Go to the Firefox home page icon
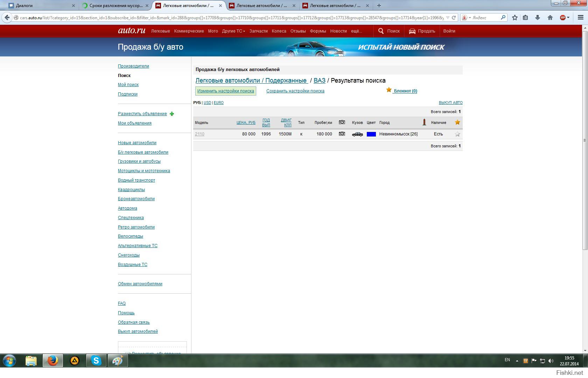The image size is (588, 378). pyautogui.click(x=550, y=17)
